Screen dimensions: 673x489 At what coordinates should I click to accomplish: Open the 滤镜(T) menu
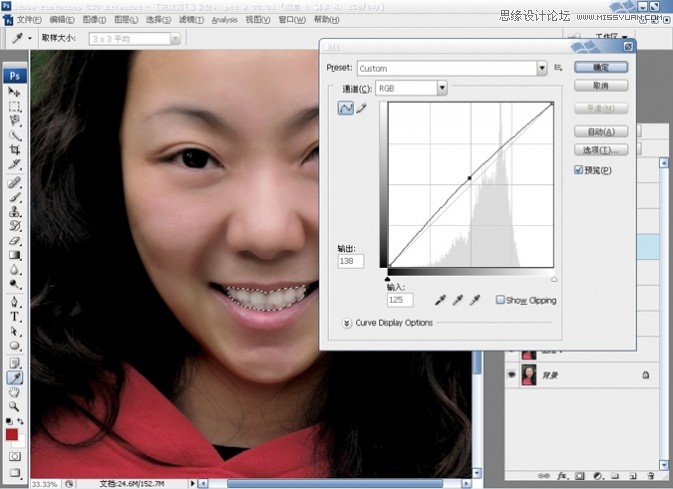click(191, 20)
